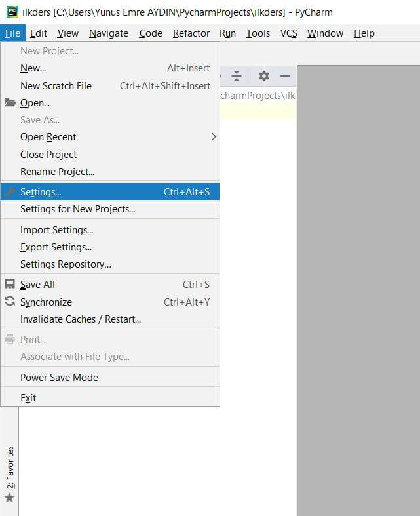Click the folder icon next to Open
Viewport: 420px width, 516px height.
[10, 103]
